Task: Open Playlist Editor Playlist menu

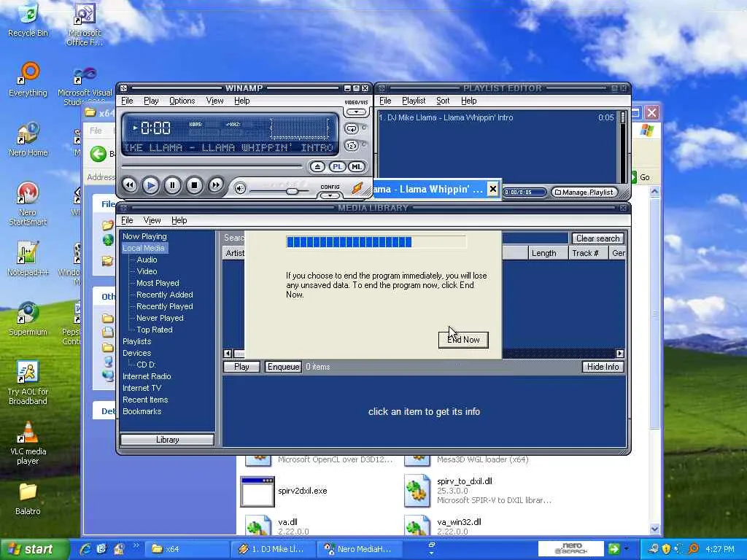Action: click(414, 101)
